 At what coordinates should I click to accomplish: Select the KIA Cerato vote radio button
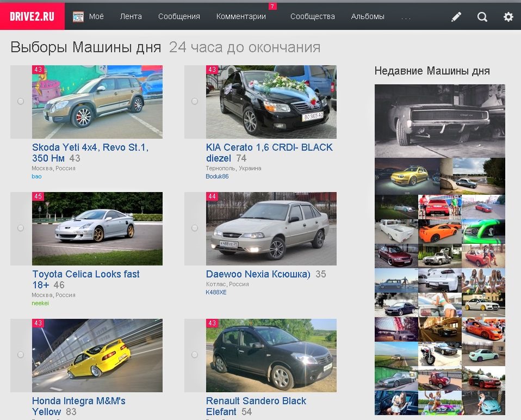click(195, 101)
